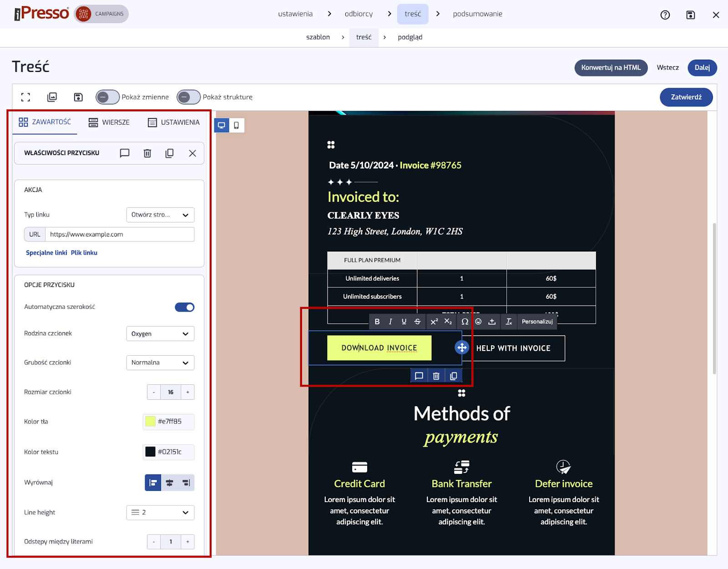Duplicate button via copy icon in properties header
Image resolution: width=728 pixels, height=569 pixels.
coord(169,153)
